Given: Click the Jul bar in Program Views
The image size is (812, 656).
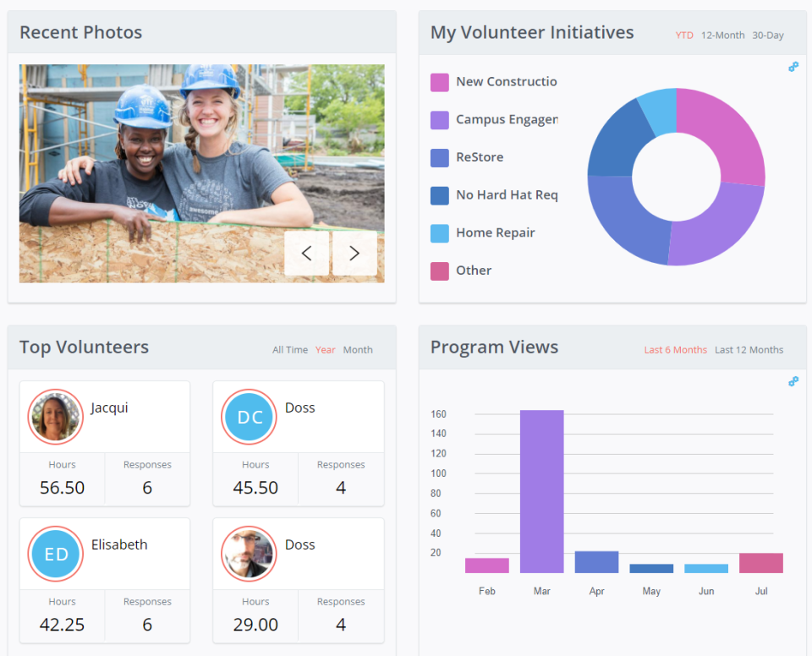Looking at the screenshot, I should 761,563.
